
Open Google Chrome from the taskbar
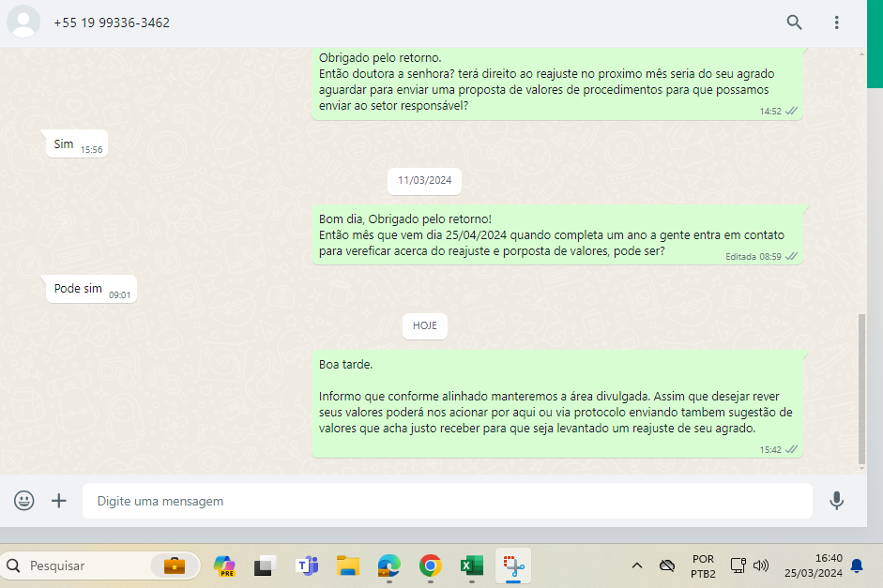(x=431, y=565)
